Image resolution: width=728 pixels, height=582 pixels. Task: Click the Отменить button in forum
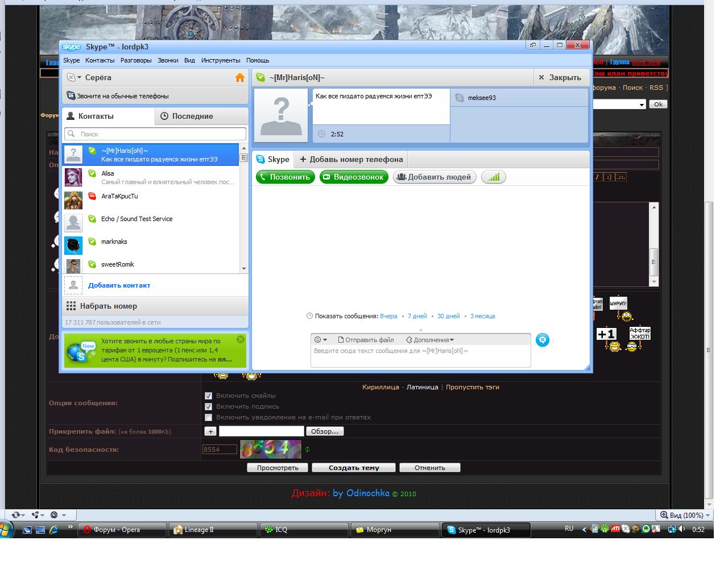coord(430,468)
